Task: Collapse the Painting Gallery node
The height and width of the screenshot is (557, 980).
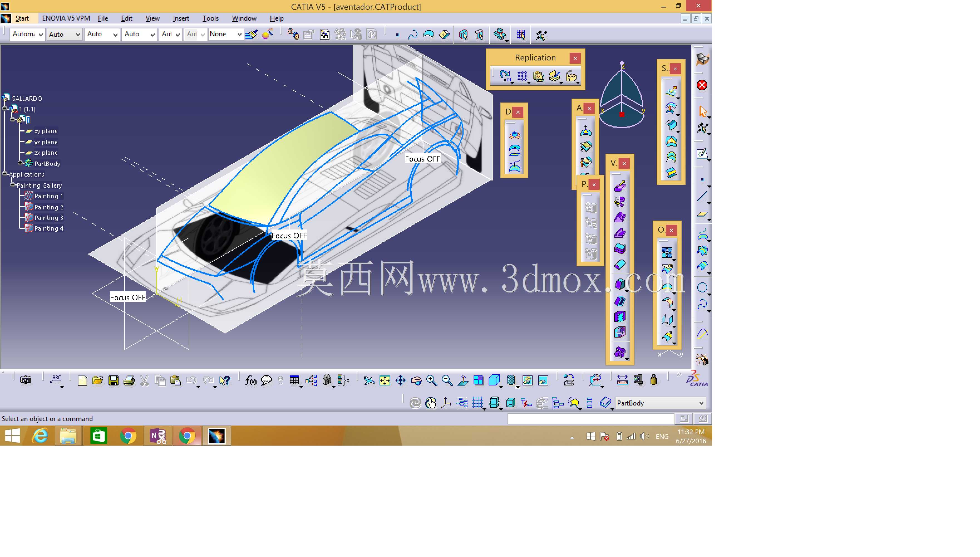Action: pyautogui.click(x=13, y=185)
